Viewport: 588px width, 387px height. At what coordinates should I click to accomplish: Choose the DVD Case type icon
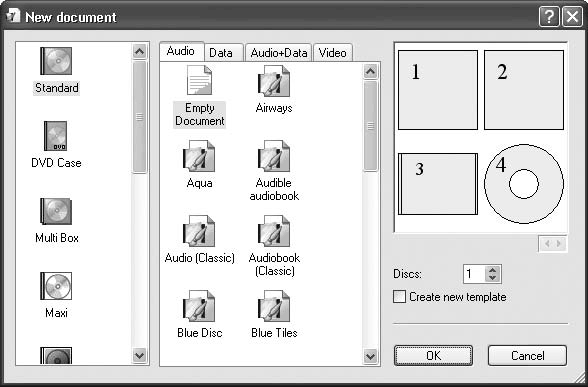click(x=56, y=136)
